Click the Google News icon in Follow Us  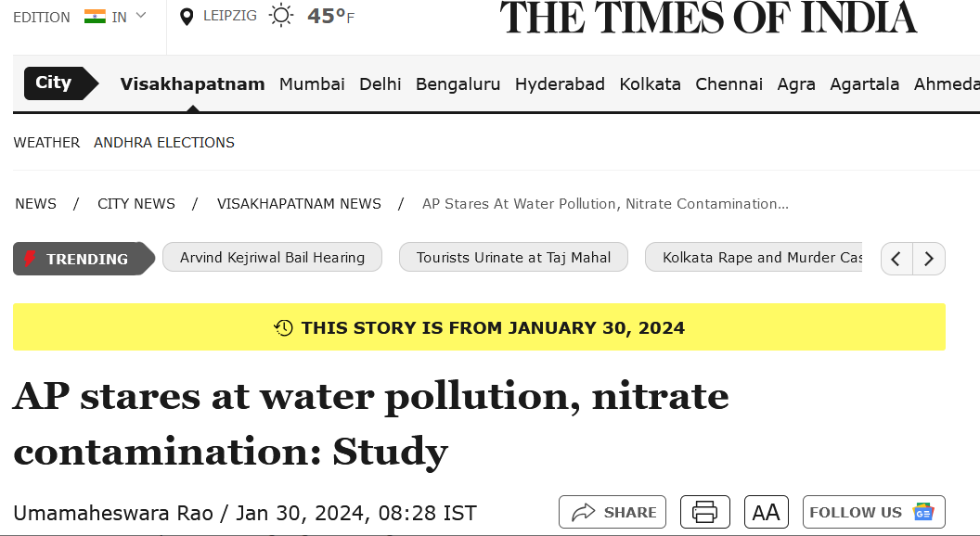point(923,512)
